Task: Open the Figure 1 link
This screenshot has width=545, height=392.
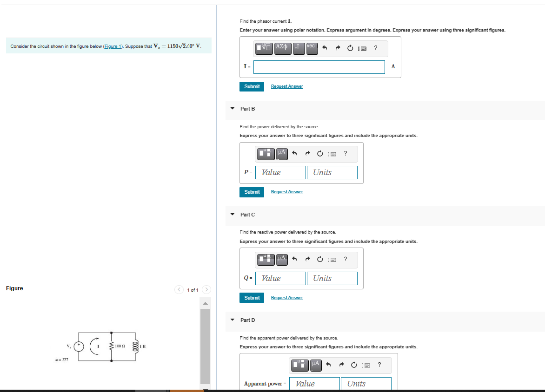Action: (113, 46)
